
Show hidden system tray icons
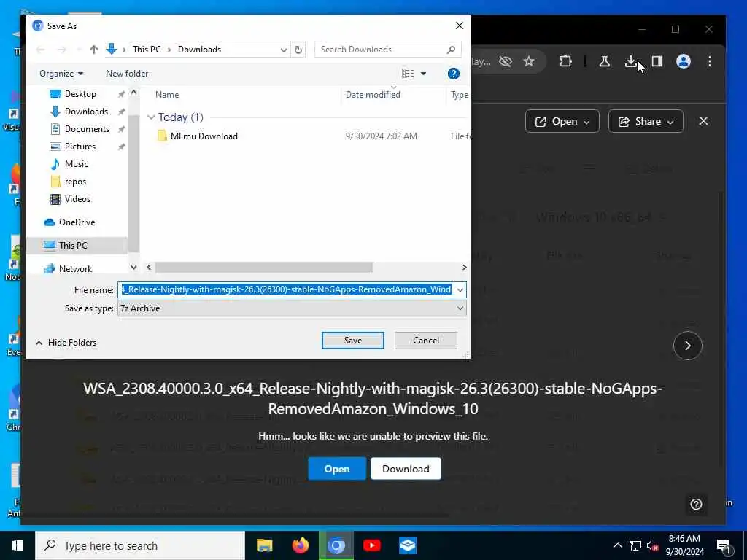click(x=617, y=545)
